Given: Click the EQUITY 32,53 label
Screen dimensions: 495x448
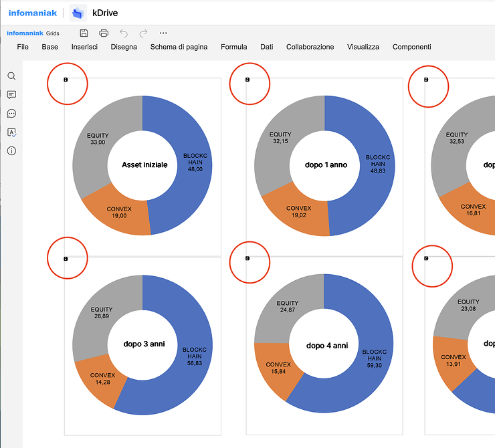Looking at the screenshot, I should pyautogui.click(x=457, y=138).
